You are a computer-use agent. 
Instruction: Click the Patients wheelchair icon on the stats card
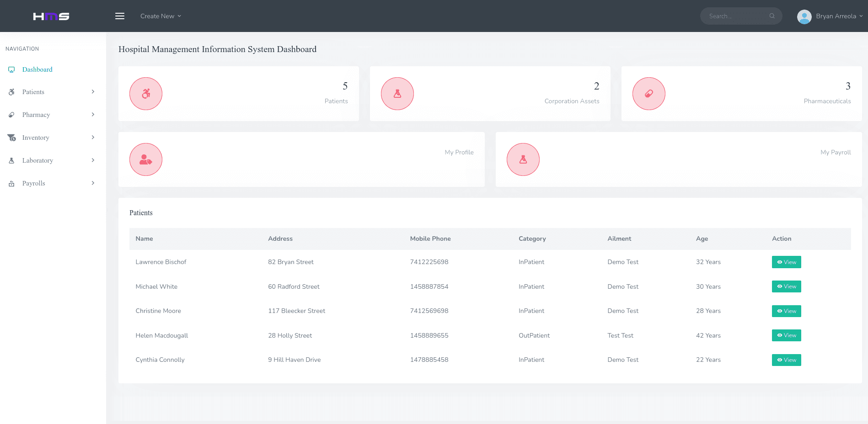pyautogui.click(x=145, y=93)
